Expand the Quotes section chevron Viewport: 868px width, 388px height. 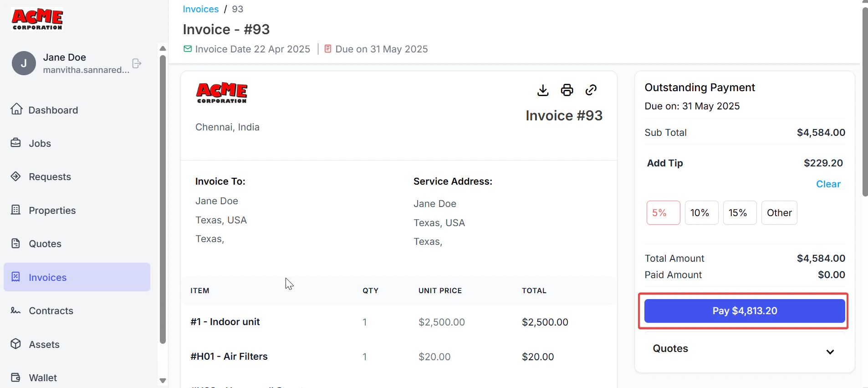click(830, 352)
